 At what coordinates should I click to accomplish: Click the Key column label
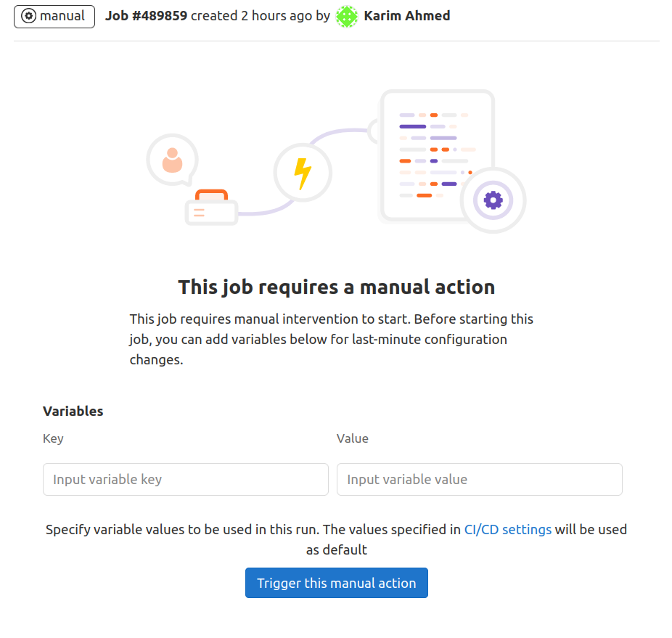[53, 438]
